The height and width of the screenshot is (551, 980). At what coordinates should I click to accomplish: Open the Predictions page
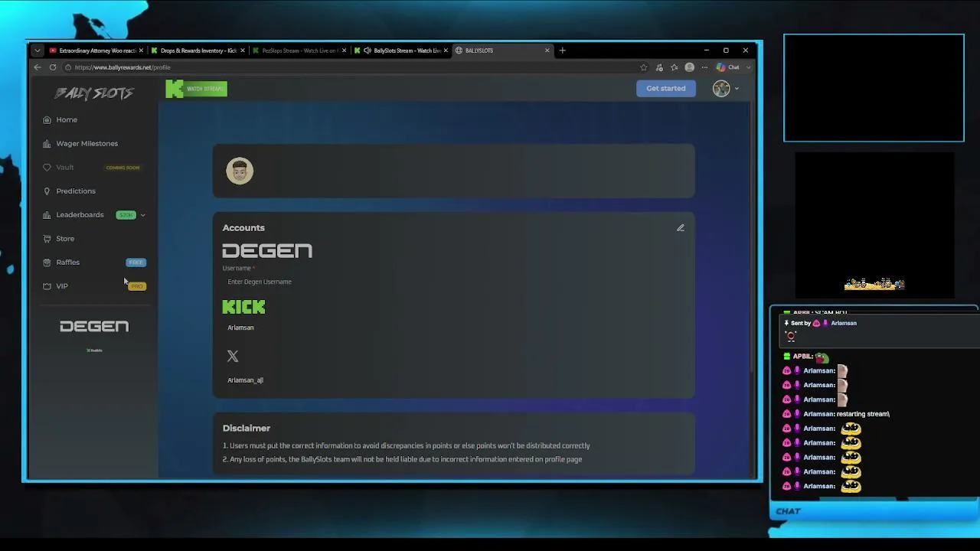pos(76,191)
